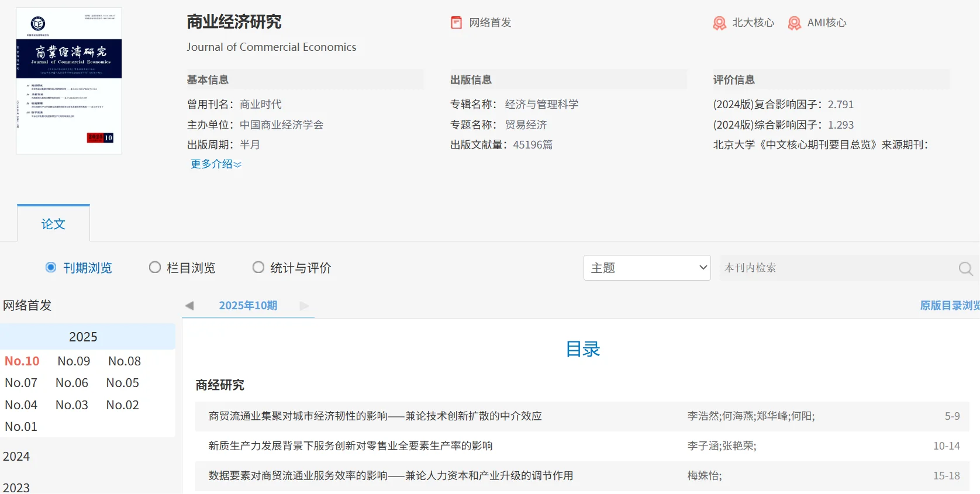Screen dimensions: 980x494
Task: Open issue No.02 of 2025
Action: coord(123,405)
